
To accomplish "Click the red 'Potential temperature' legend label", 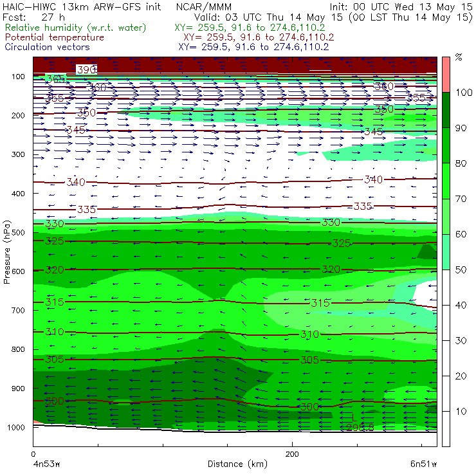I will [x=55, y=37].
